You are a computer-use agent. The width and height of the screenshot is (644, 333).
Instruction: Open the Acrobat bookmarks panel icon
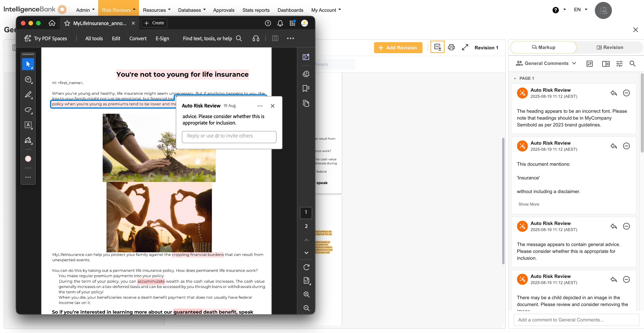(x=306, y=88)
